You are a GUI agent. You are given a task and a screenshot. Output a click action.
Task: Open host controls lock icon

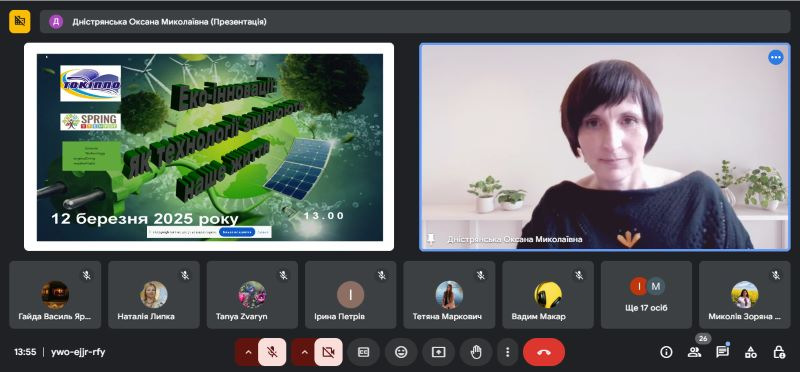(x=779, y=352)
